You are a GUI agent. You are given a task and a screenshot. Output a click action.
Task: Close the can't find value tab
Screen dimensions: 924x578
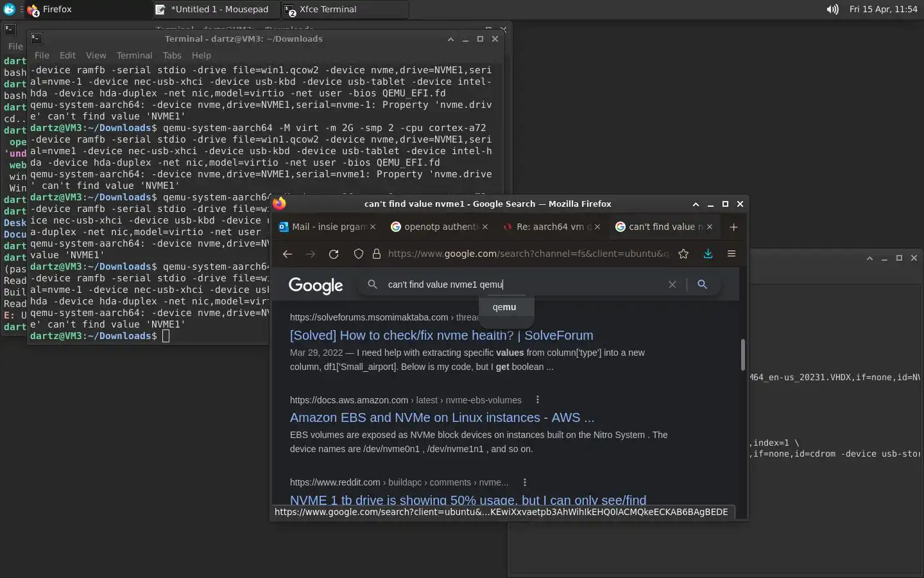(710, 227)
